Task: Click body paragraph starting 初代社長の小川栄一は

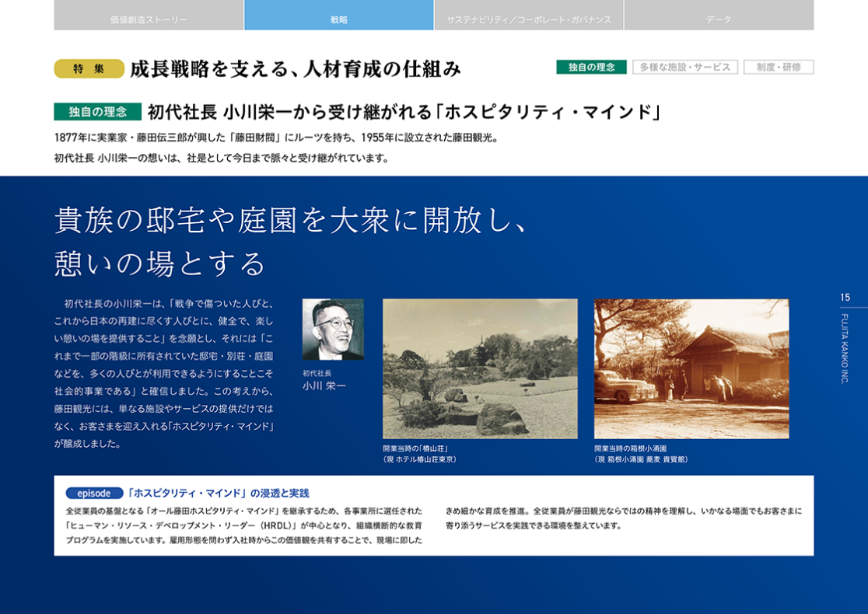Action: (164, 373)
